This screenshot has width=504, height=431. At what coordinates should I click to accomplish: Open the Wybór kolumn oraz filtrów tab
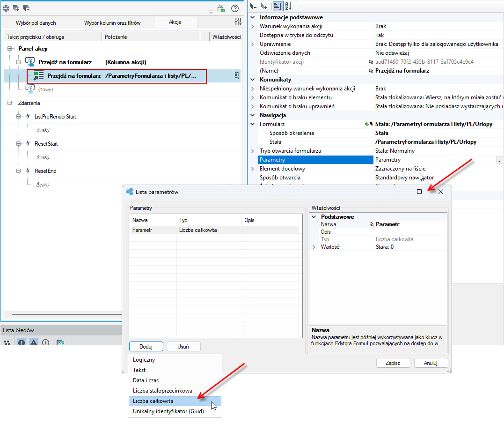112,23
